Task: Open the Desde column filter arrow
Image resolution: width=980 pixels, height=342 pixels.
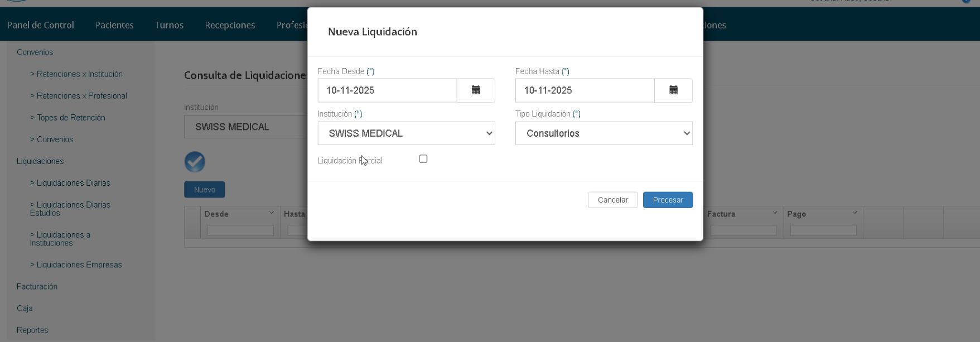Action: point(272,213)
